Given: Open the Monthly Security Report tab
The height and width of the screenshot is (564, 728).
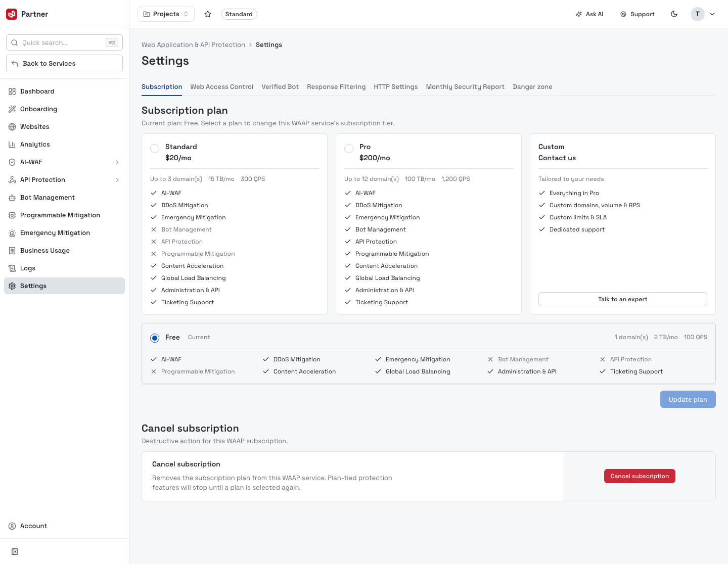Looking at the screenshot, I should click(x=465, y=87).
